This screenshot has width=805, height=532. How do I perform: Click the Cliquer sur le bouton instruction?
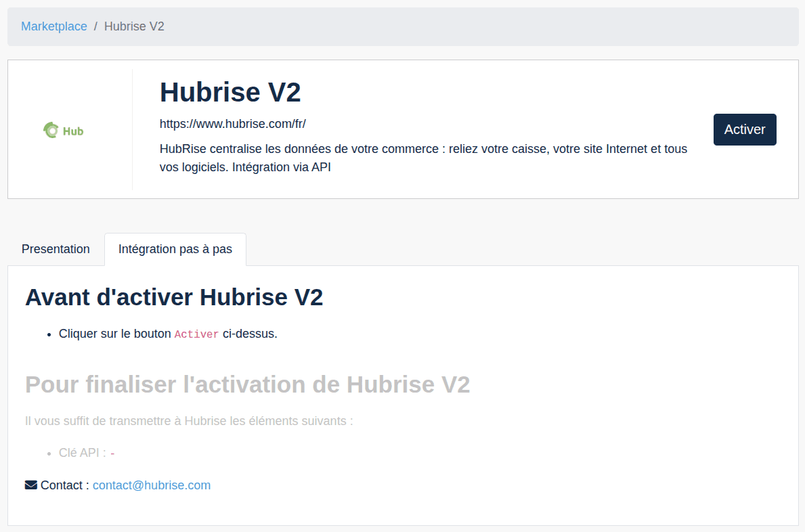coord(115,334)
